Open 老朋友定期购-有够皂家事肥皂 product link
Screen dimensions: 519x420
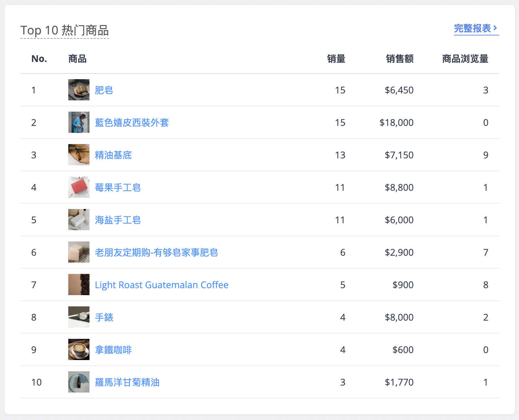click(156, 252)
